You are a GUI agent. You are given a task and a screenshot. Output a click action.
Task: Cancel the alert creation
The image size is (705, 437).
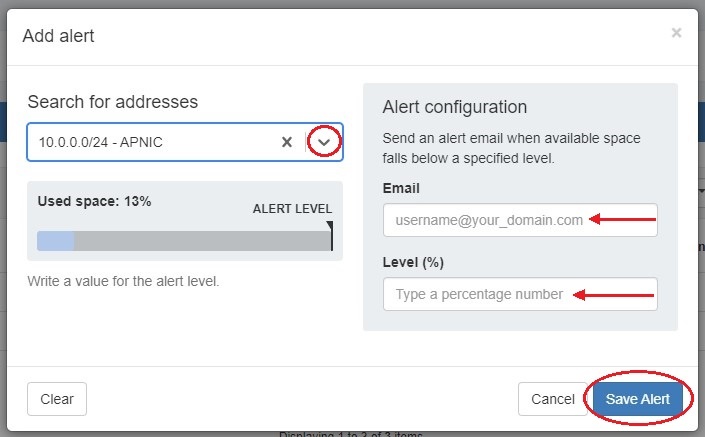point(552,399)
